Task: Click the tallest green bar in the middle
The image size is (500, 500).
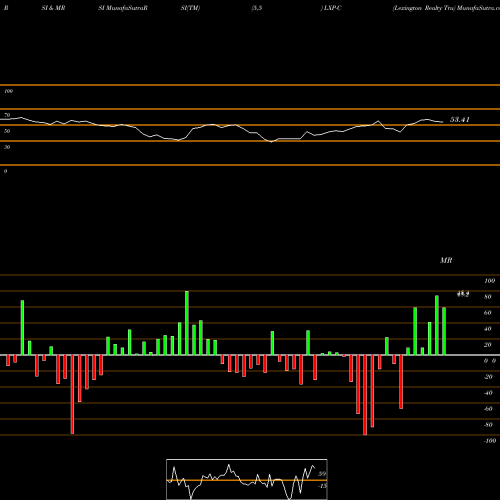Action: [x=187, y=323]
